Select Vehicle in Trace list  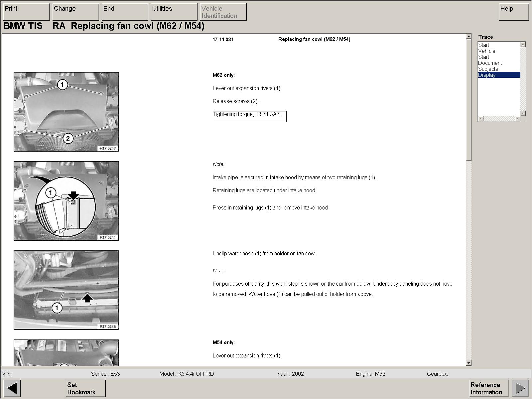[487, 51]
